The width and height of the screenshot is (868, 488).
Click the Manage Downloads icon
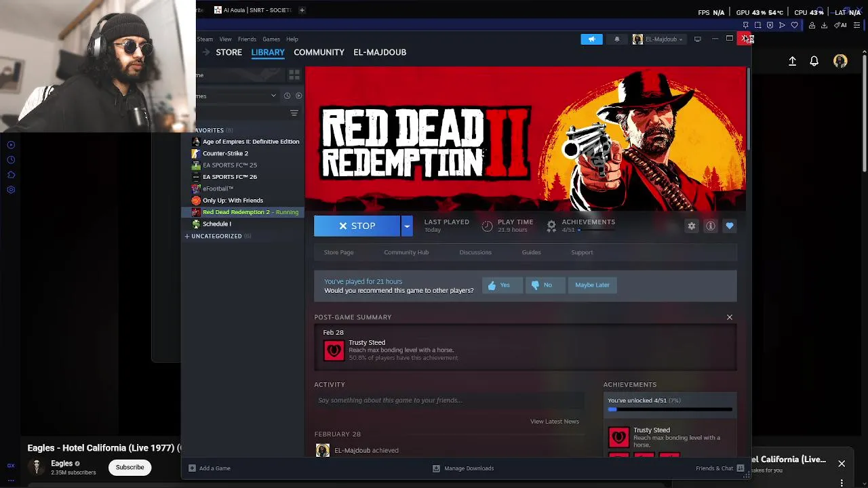tap(436, 468)
